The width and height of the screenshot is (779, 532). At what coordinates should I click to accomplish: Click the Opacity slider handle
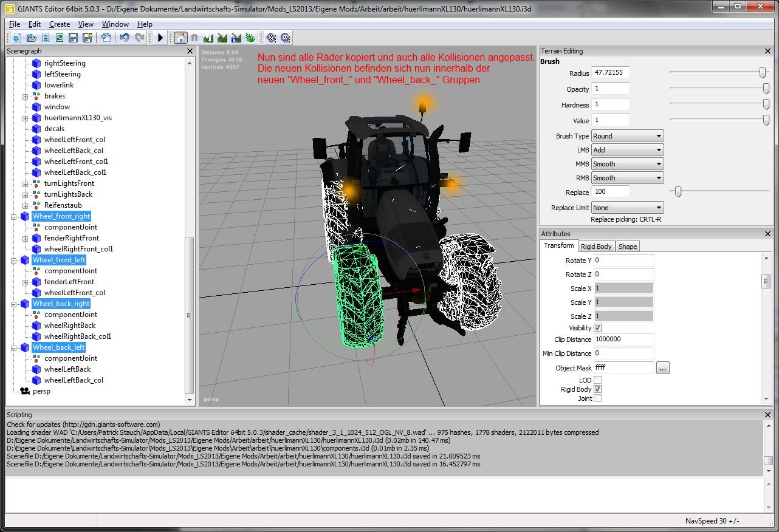point(766,89)
